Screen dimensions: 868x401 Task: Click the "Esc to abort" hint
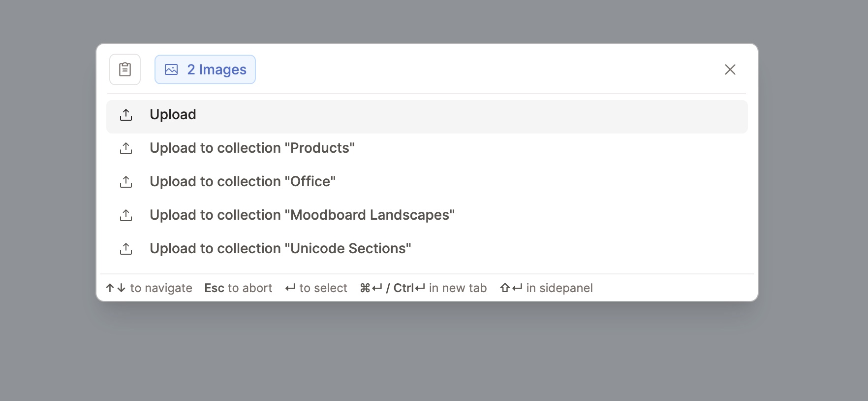238,288
